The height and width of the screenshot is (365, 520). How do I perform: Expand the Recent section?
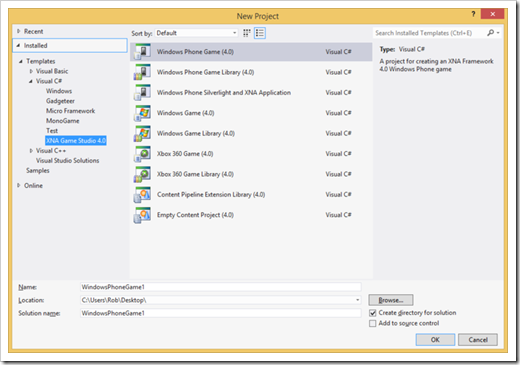(19, 31)
